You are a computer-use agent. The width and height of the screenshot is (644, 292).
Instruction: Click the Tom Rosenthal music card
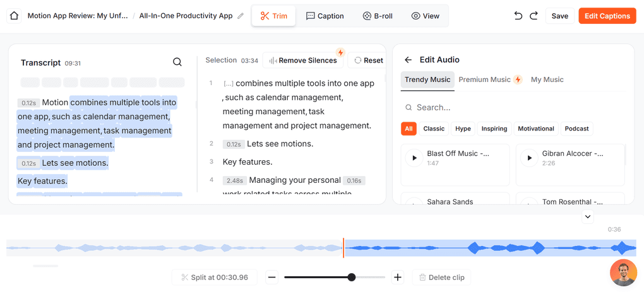point(570,199)
